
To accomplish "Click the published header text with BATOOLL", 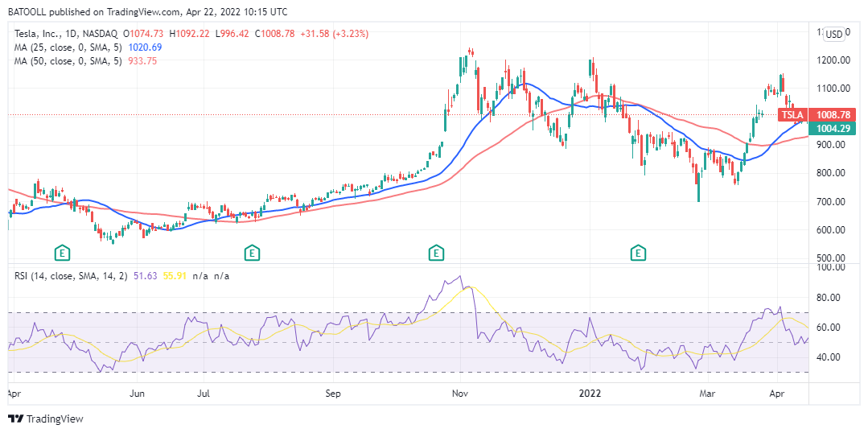I will coord(147,11).
